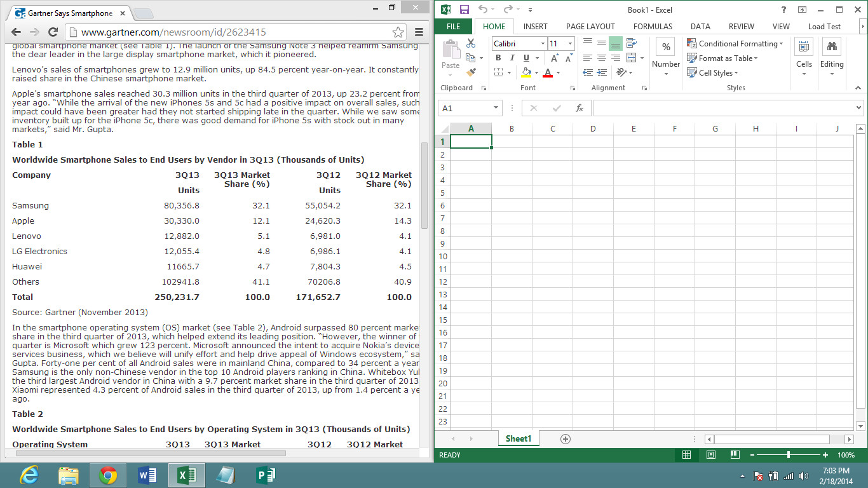Image resolution: width=868 pixels, height=488 pixels.
Task: Switch to the INSERT ribbon tab
Action: pos(536,26)
